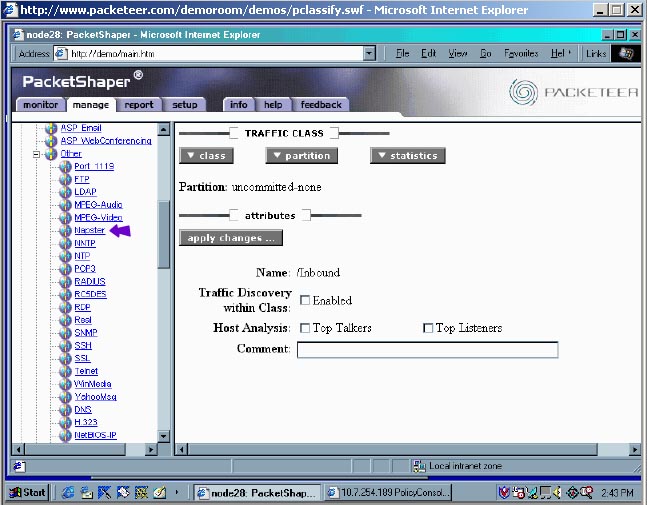
Task: Click the globe icon beside NetBIOS-IP
Action: coord(65,435)
